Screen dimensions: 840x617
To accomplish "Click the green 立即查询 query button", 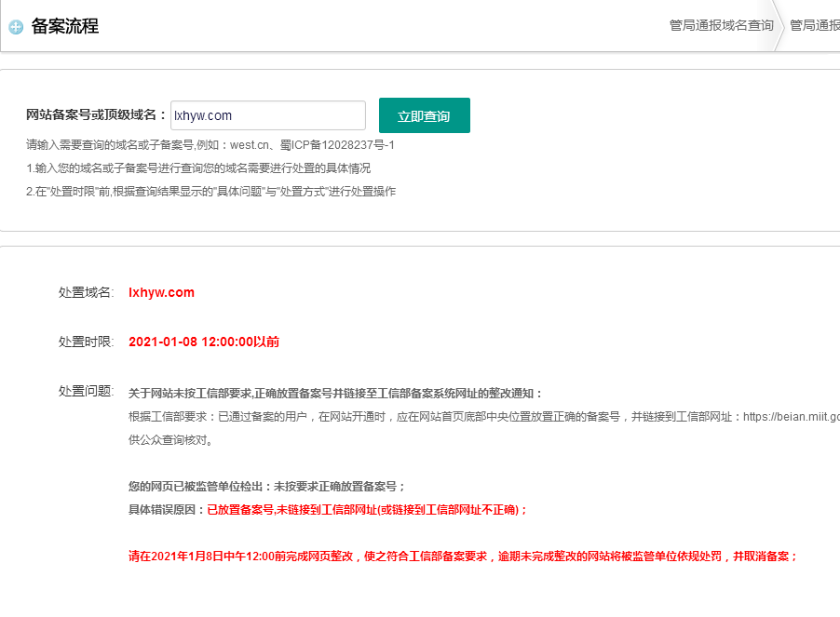I will 424,114.
